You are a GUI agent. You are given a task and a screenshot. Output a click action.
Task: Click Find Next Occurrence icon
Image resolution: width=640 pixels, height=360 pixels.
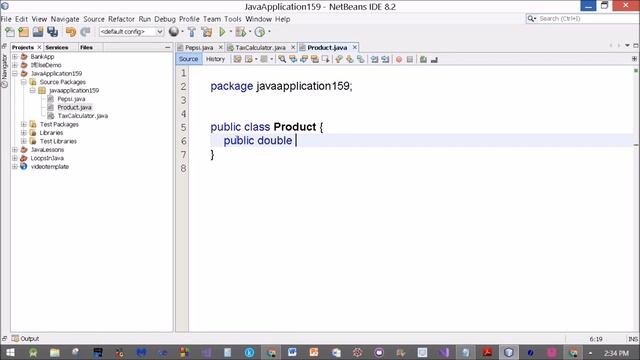304,60
